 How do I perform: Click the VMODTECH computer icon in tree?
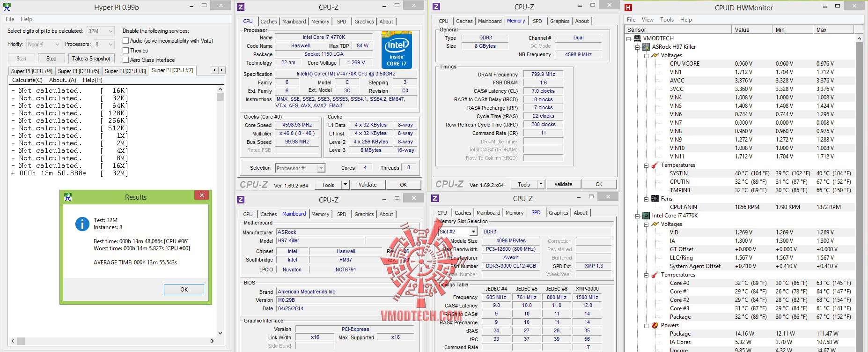(637, 38)
